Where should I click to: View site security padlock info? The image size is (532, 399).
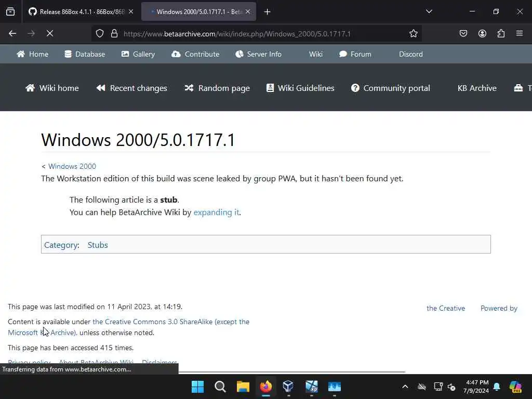coord(114,34)
